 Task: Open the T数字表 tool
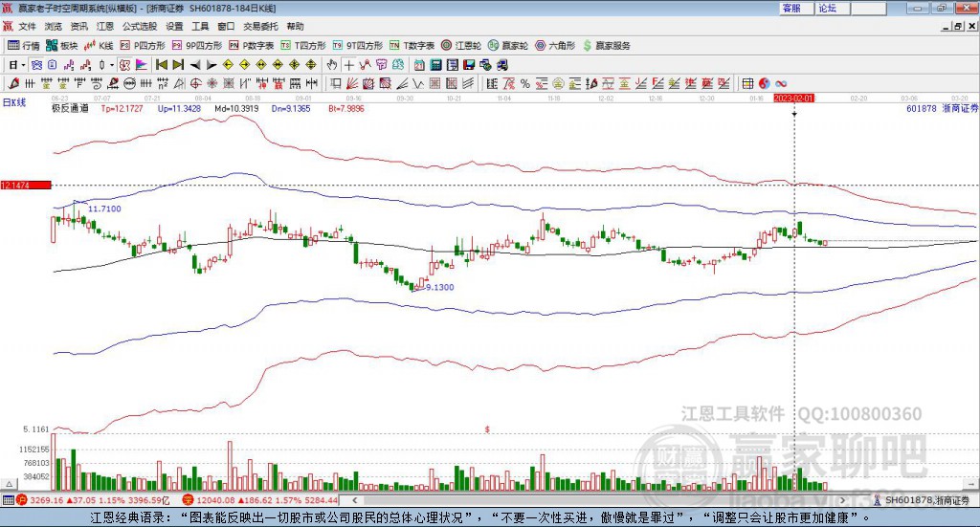[x=412, y=46]
